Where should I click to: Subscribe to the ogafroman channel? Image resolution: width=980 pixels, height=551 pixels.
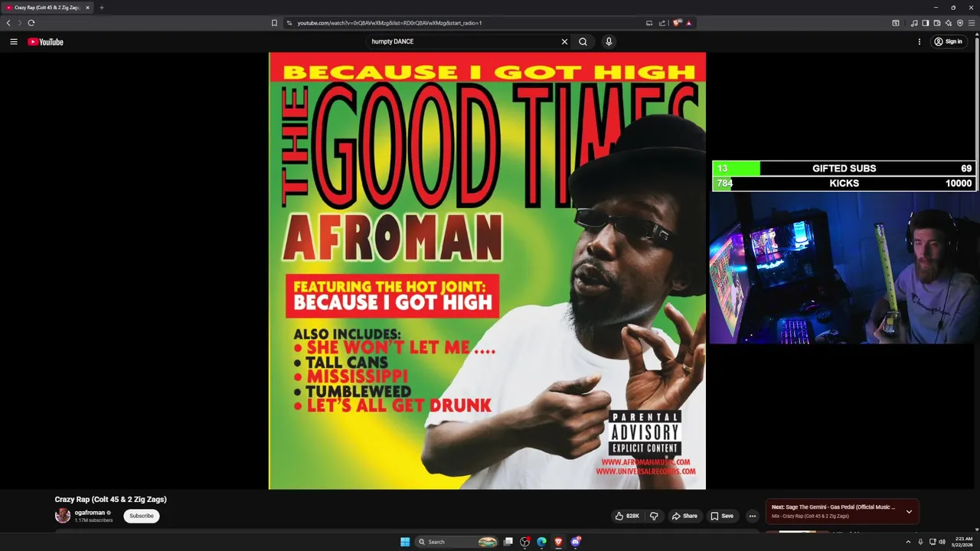[142, 516]
